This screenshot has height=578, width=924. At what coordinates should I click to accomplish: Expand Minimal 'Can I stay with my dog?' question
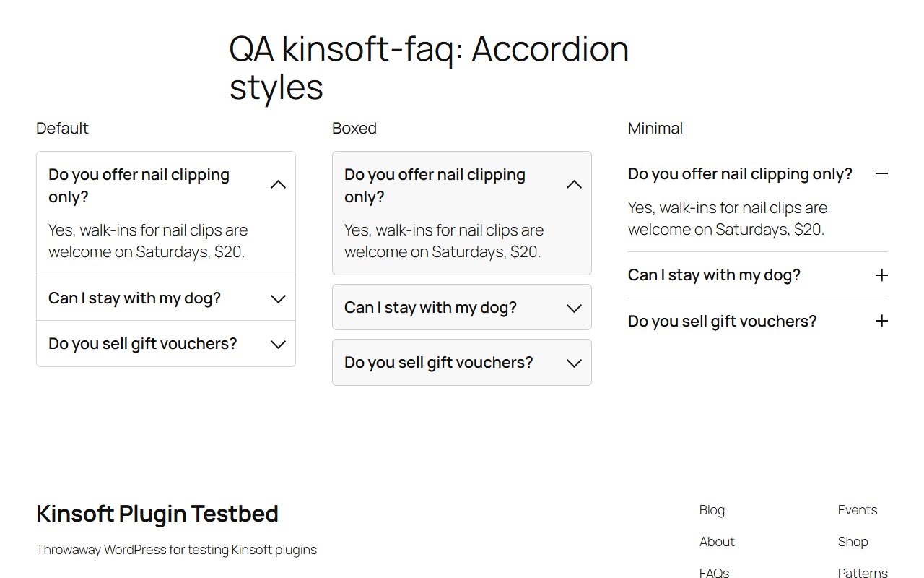coord(758,275)
